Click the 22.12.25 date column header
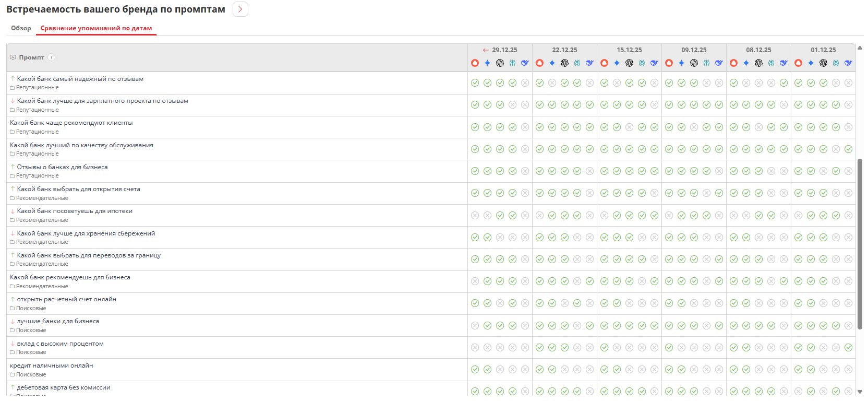 [564, 50]
